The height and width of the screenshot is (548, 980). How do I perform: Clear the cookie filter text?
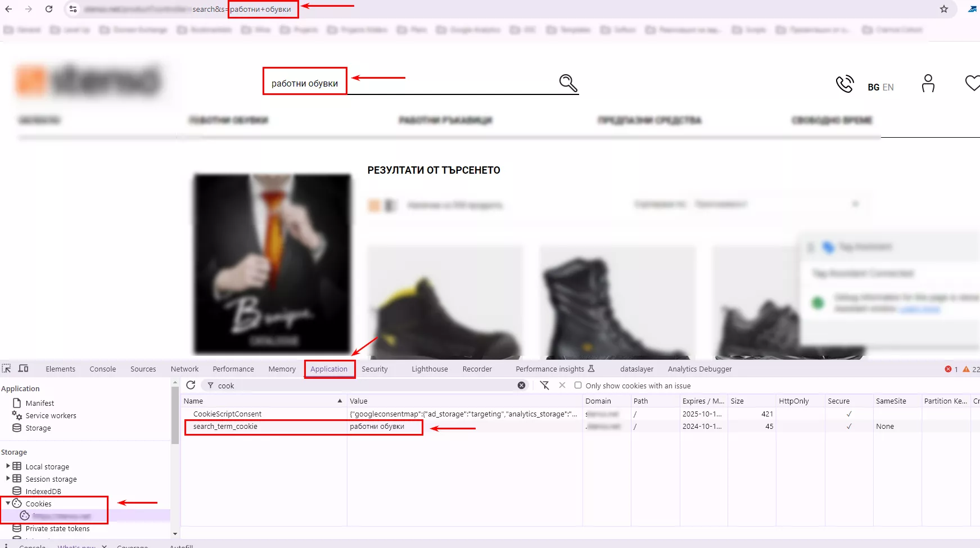(x=521, y=386)
